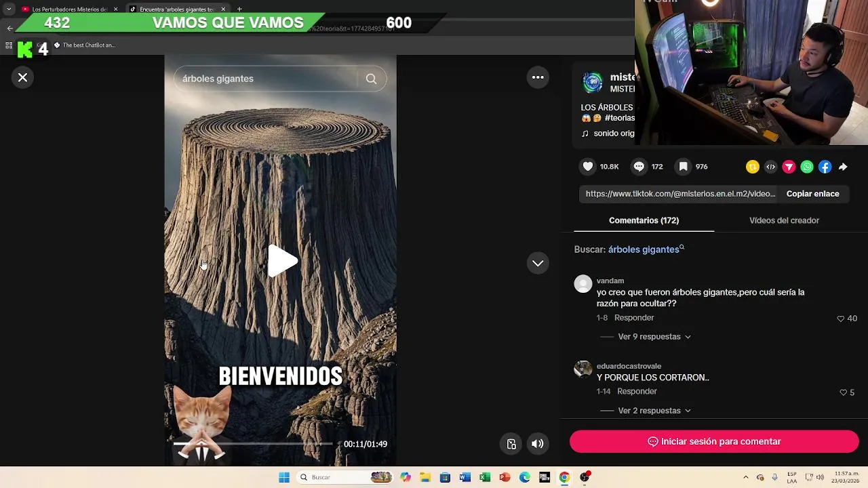This screenshot has height=488, width=868.
Task: Open vandam's profile name
Action: point(610,281)
